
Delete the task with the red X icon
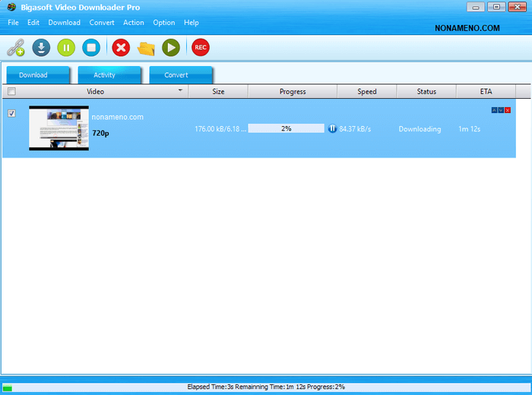(120, 48)
